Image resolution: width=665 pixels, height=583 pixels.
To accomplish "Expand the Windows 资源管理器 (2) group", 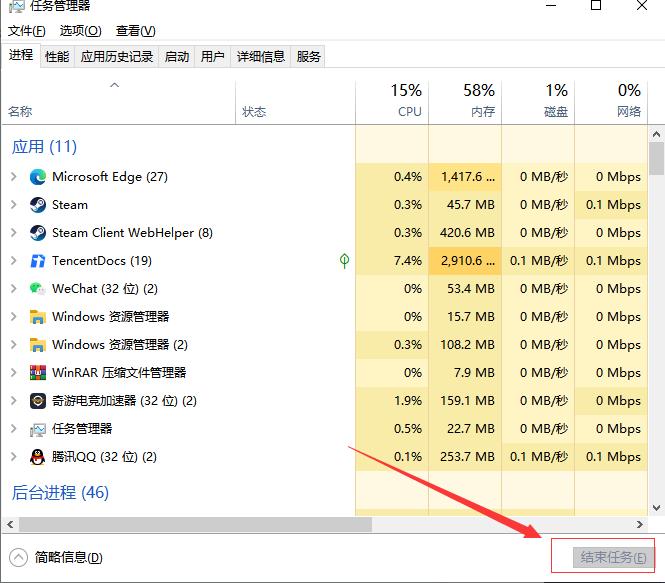I will click(14, 345).
